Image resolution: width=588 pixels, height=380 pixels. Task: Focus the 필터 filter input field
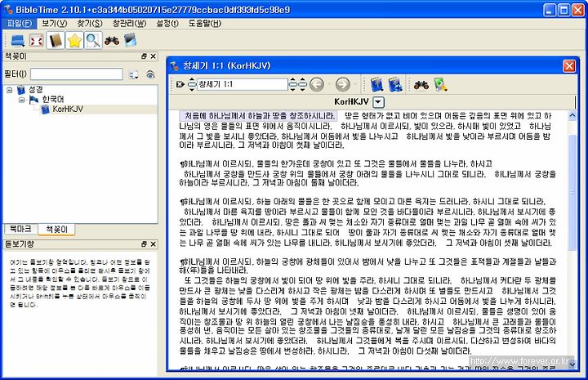77,74
